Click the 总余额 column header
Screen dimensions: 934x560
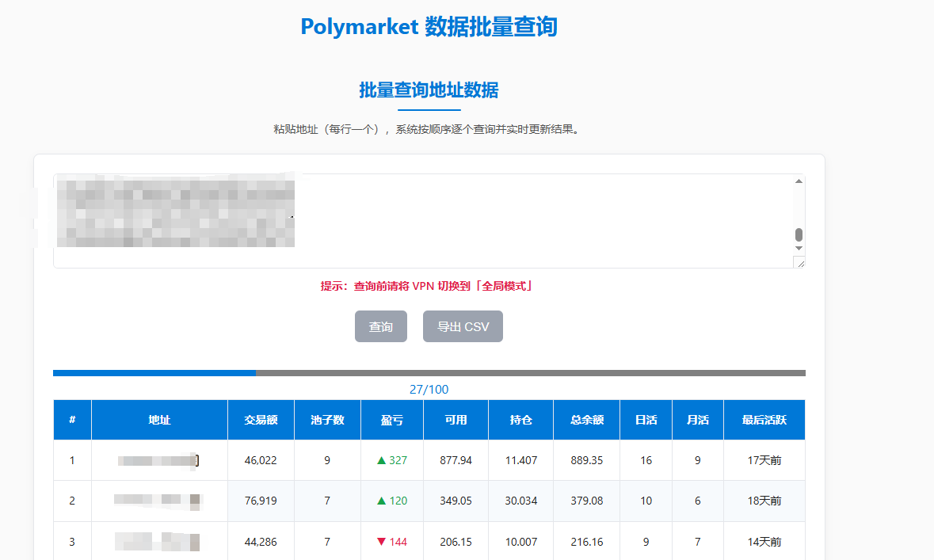click(x=587, y=420)
